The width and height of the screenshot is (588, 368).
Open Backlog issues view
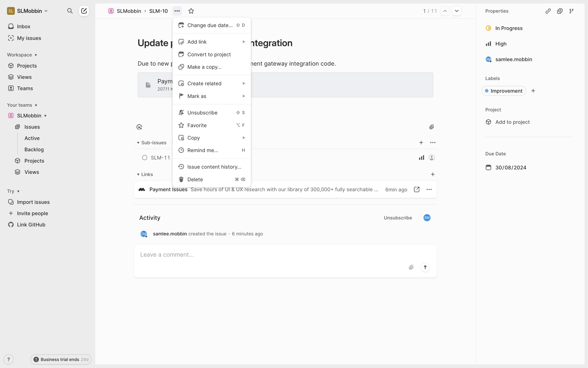coord(34,150)
